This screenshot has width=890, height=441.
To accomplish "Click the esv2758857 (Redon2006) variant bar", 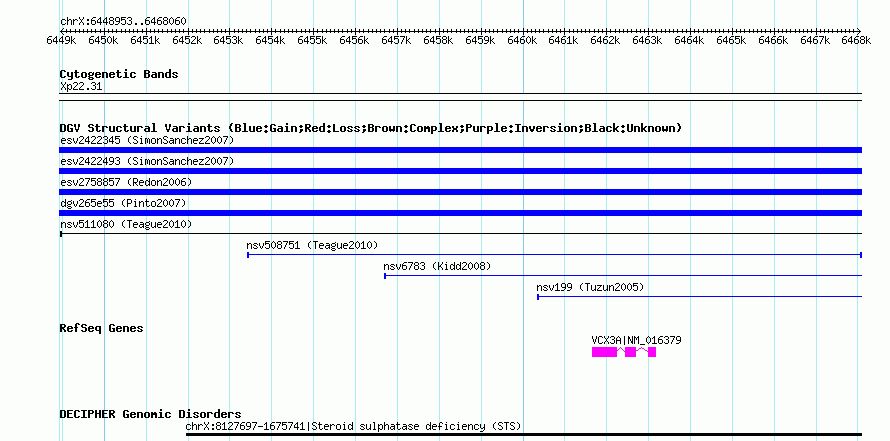I will pos(460,192).
